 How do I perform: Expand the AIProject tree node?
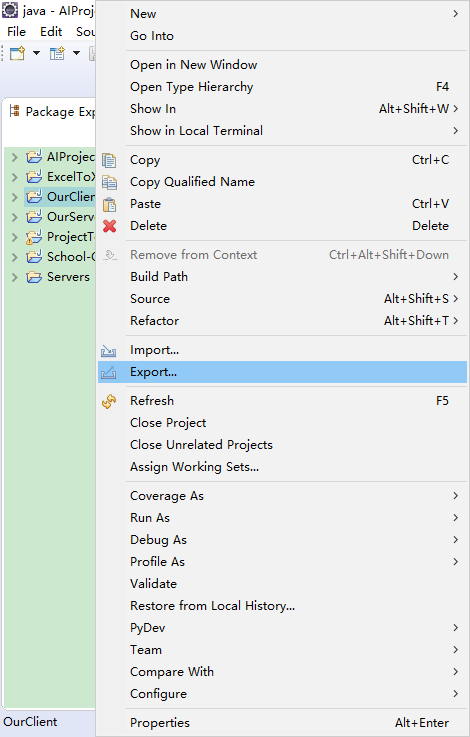14,157
